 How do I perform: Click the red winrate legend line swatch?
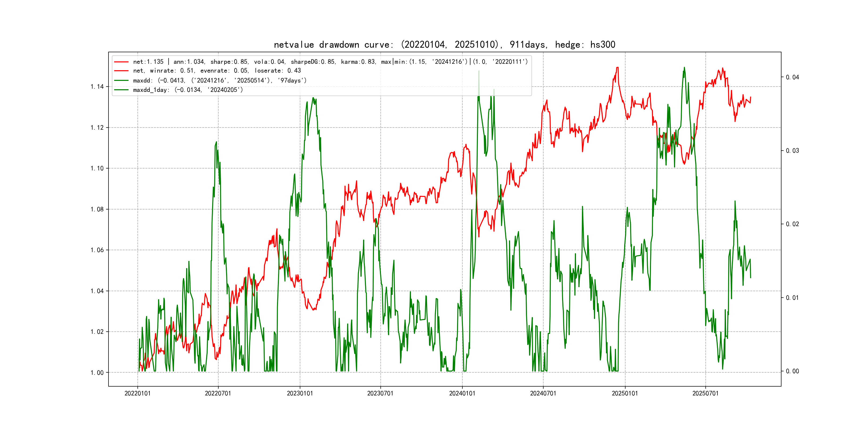click(121, 71)
